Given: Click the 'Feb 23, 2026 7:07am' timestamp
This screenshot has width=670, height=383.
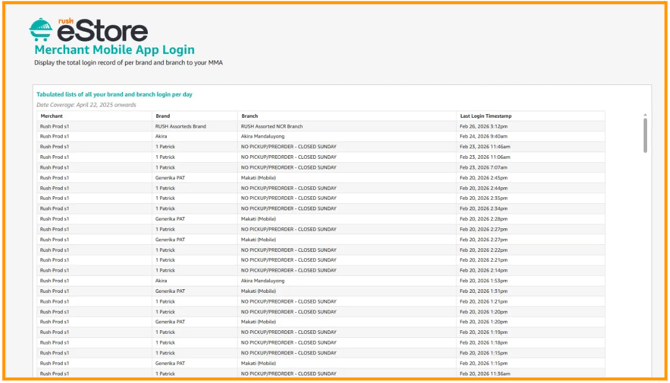Looking at the screenshot, I should click(x=484, y=167).
